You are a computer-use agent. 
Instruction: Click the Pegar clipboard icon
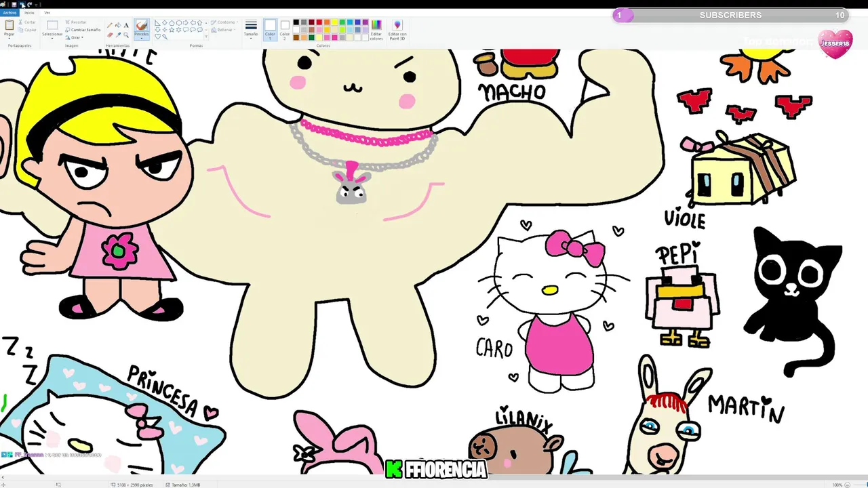tap(9, 25)
